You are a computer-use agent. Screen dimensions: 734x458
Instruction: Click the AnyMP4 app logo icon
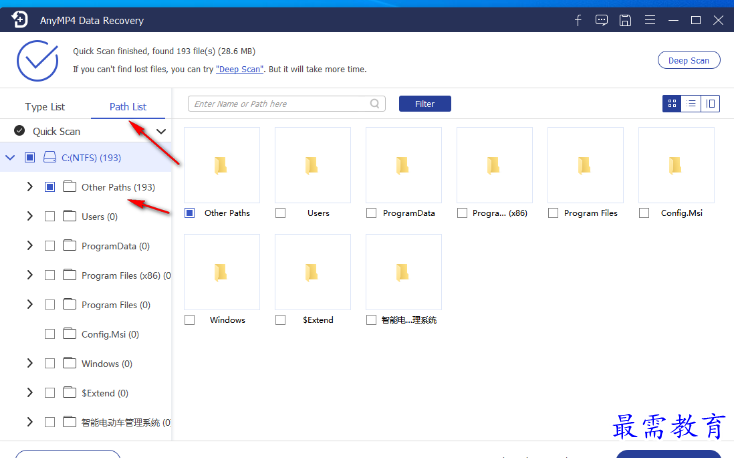coord(19,20)
